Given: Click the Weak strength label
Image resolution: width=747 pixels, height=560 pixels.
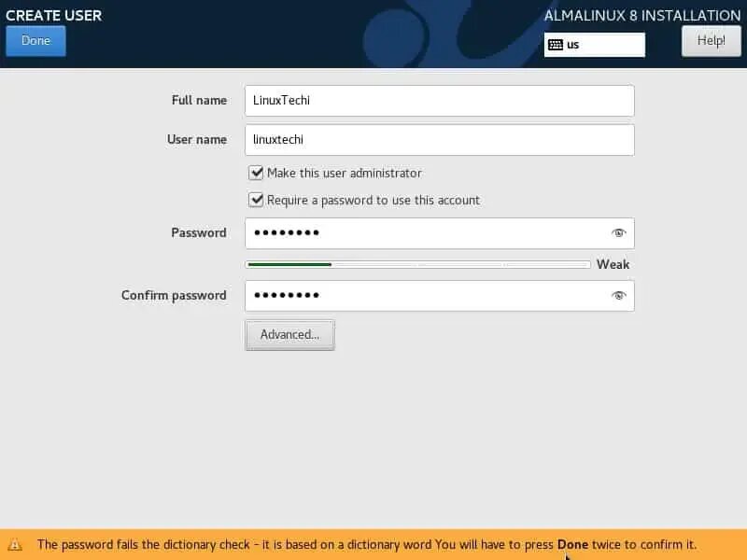Looking at the screenshot, I should (613, 264).
